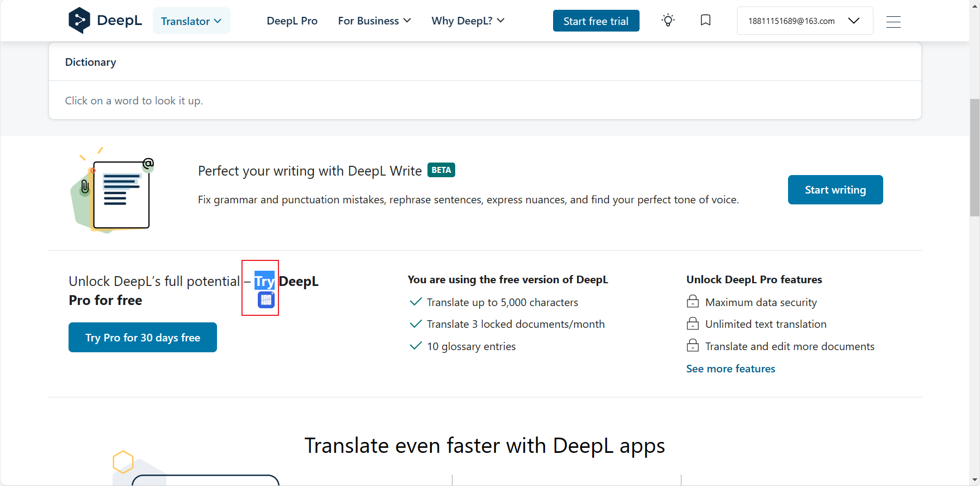Expand the Translator dropdown

point(191,21)
